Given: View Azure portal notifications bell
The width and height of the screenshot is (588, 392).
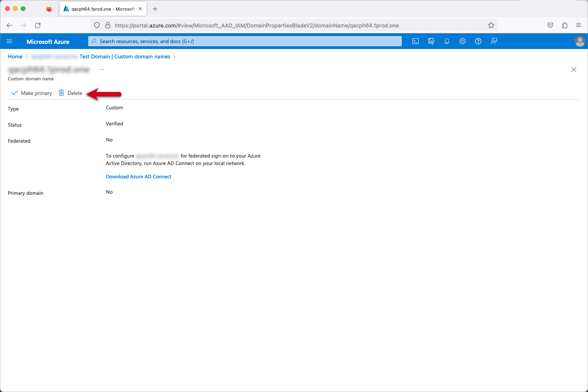Looking at the screenshot, I should pos(446,41).
